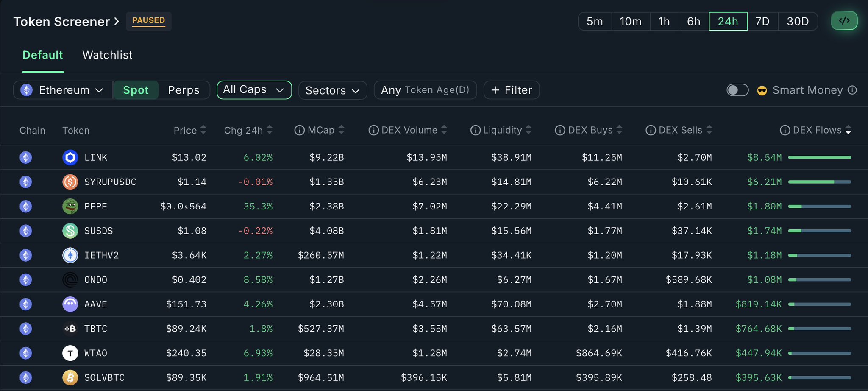868x391 pixels.
Task: Open the code/API view with the </> icon
Action: [x=844, y=20]
